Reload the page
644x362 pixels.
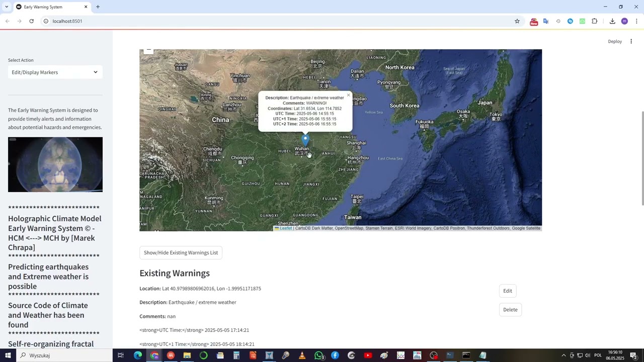[31, 21]
